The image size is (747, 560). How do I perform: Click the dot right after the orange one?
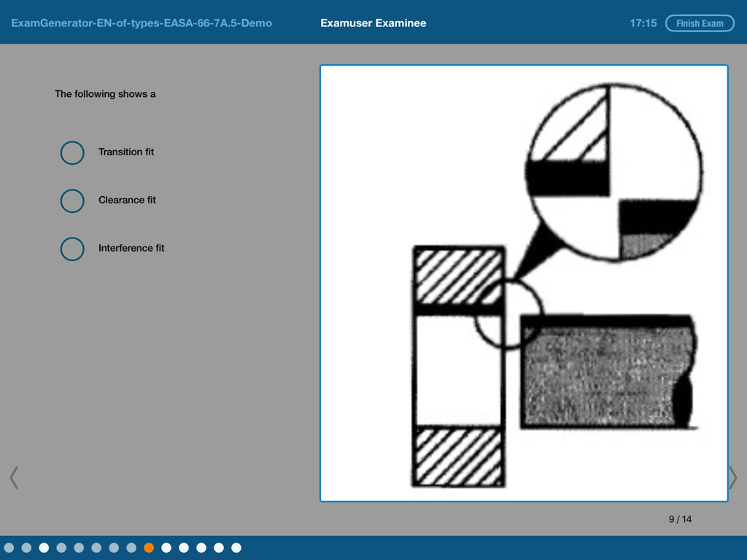pos(167,546)
